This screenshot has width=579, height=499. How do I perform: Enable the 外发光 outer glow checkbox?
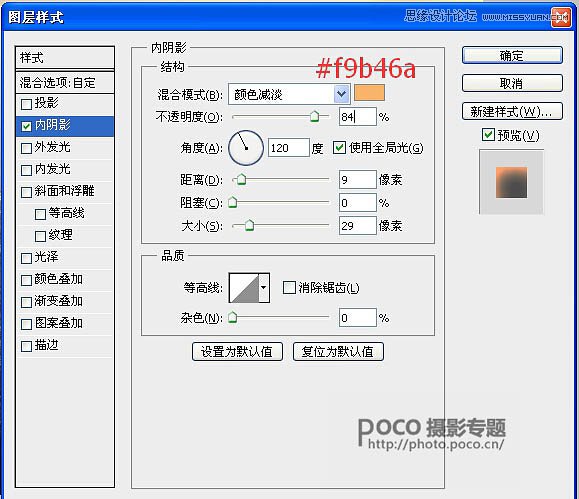coord(26,148)
